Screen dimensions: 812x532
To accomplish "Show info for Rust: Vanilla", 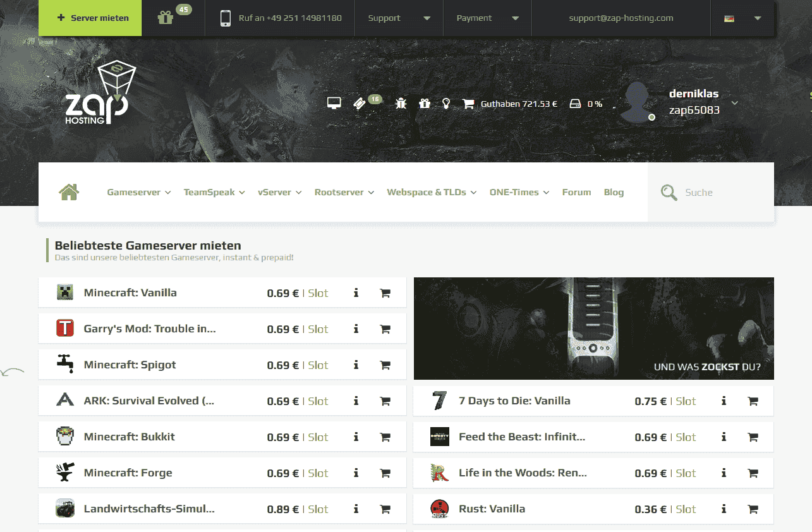I will pyautogui.click(x=724, y=509).
